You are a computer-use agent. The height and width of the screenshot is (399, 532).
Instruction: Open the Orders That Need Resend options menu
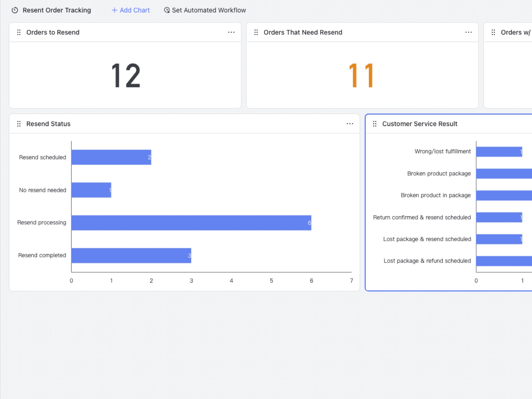point(468,32)
